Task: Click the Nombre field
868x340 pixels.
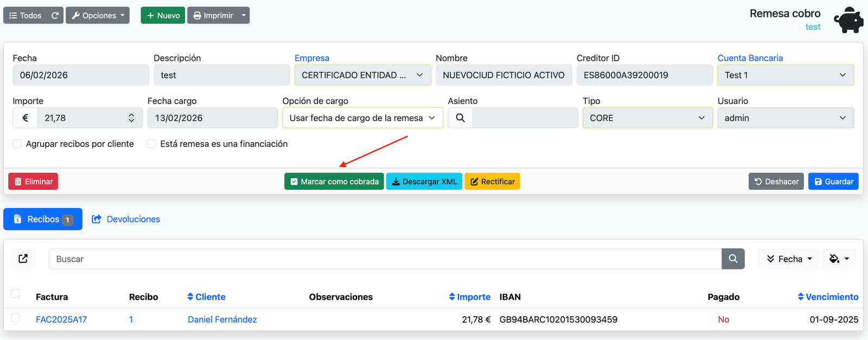Action: click(x=504, y=75)
